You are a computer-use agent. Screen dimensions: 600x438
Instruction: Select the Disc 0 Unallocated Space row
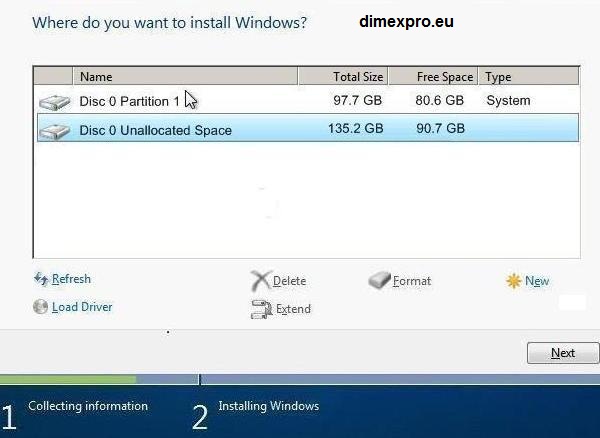coord(308,128)
